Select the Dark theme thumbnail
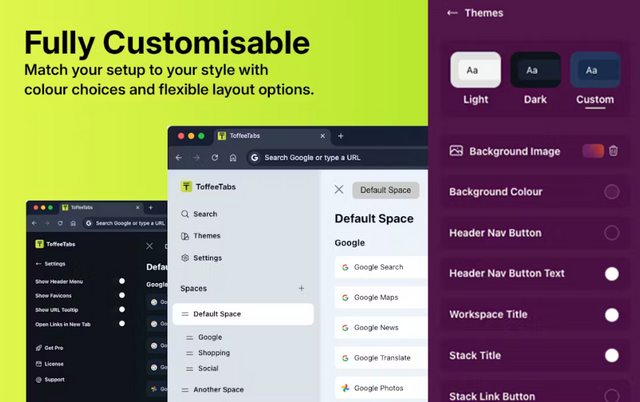Viewport: 640px width, 402px height. pyautogui.click(x=535, y=70)
